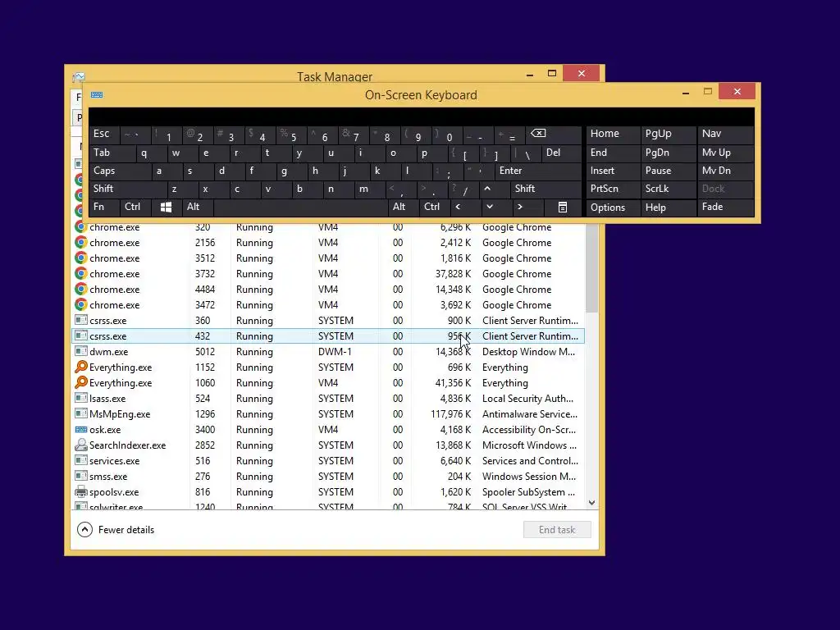840x630 pixels.
Task: Click the Local Security Auth description
Action: [x=527, y=399]
